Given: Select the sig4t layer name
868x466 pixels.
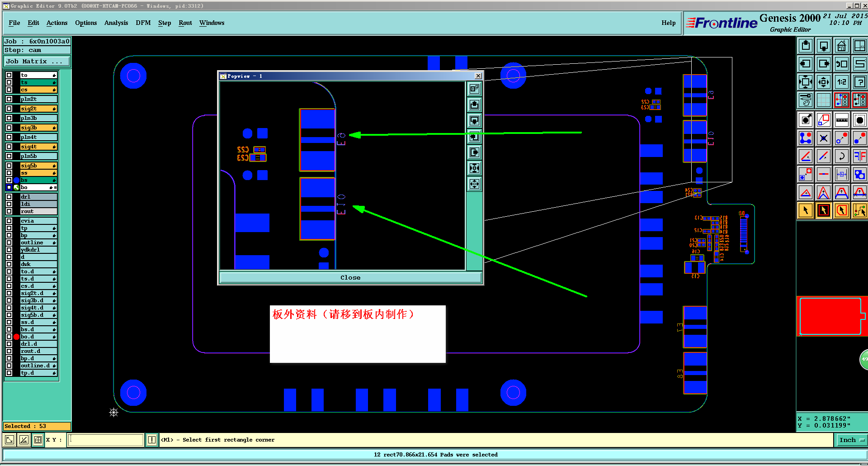Looking at the screenshot, I should [38, 147].
